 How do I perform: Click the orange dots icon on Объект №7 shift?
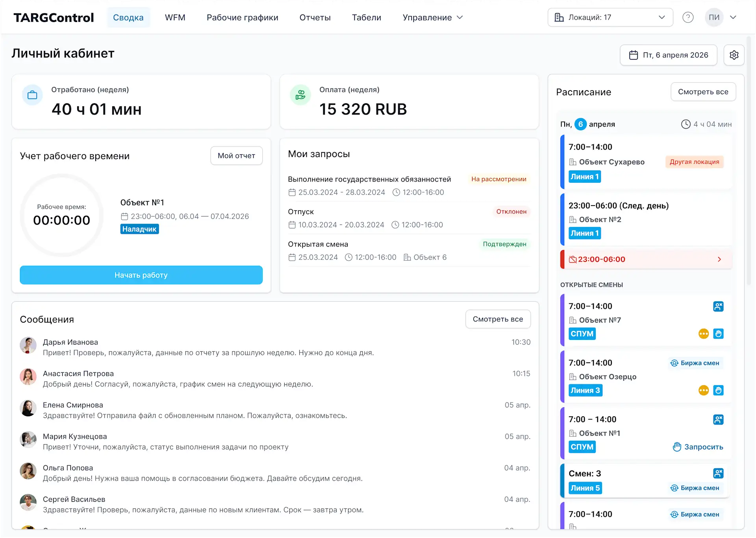click(704, 334)
